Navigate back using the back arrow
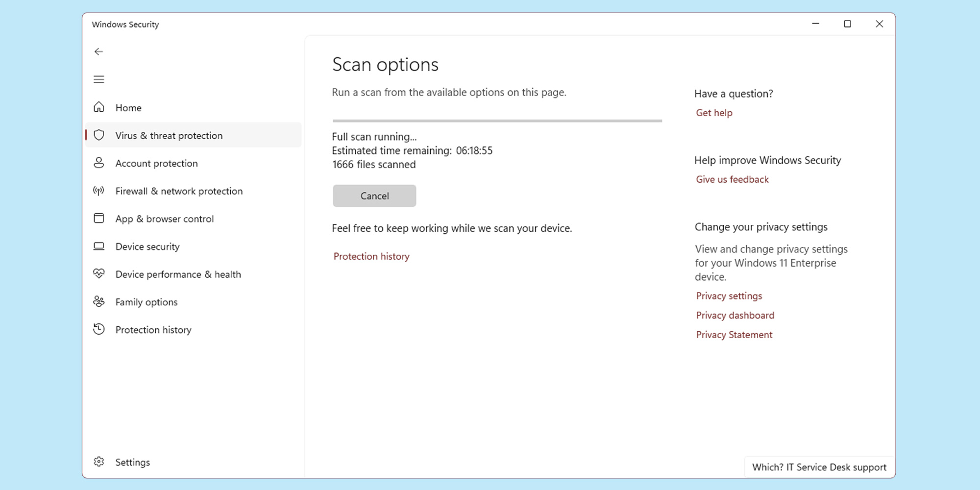The image size is (980, 490). pyautogui.click(x=99, y=51)
